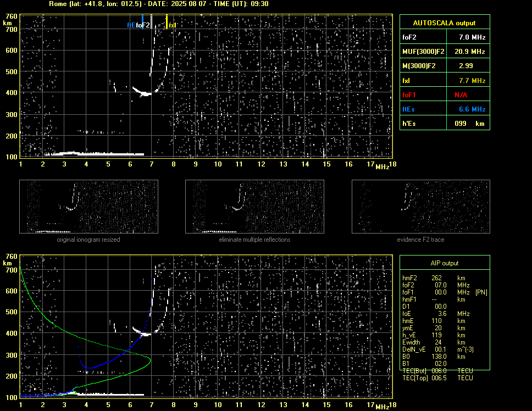This screenshot has width=532, height=411.
Task: Select the "110" hmE value
Action: click(x=437, y=321)
